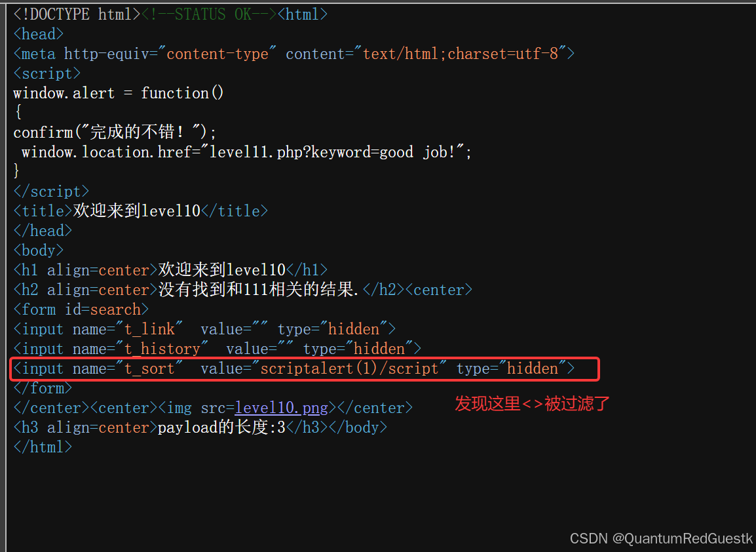Click the window.alert = function() line
Viewport: 756px width, 552px height.
(119, 93)
